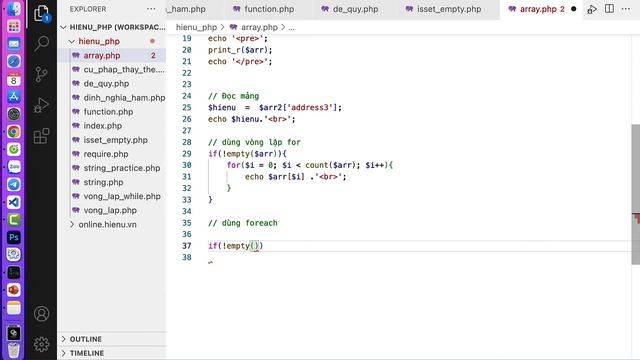Screen dimensions: 640x360
Task: Open isset_empty.php in the file tree
Action: pos(112,140)
